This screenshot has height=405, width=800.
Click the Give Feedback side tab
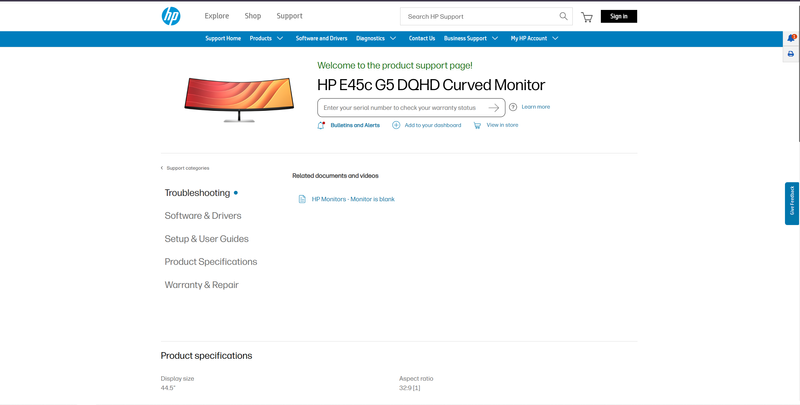pyautogui.click(x=792, y=204)
